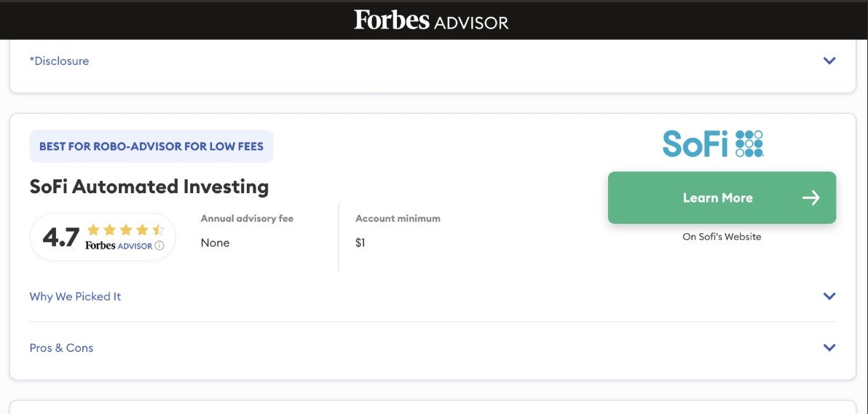
Task: Click the SoFi brand logo
Action: [x=713, y=144]
